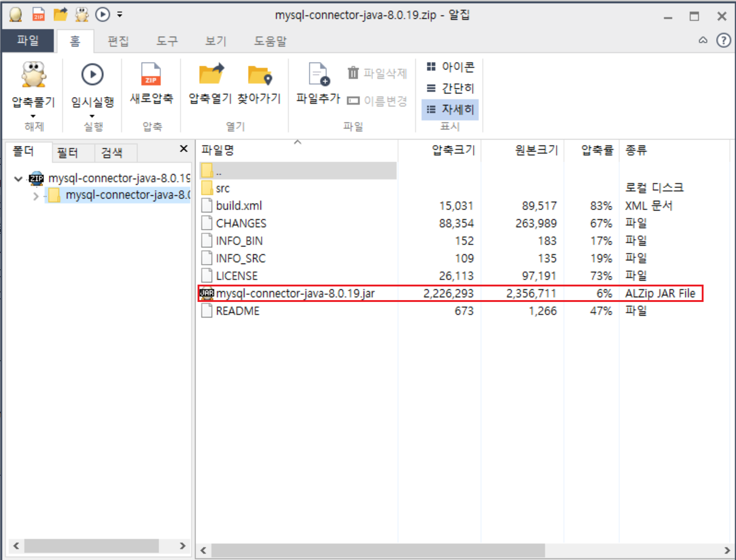This screenshot has height=560, width=736.
Task: Open the 압축풀기 dropdown arrow
Action: (33, 116)
